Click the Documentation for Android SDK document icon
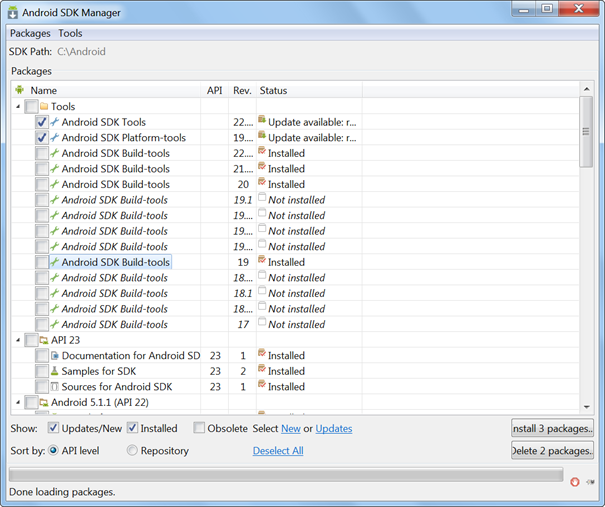 (55, 355)
